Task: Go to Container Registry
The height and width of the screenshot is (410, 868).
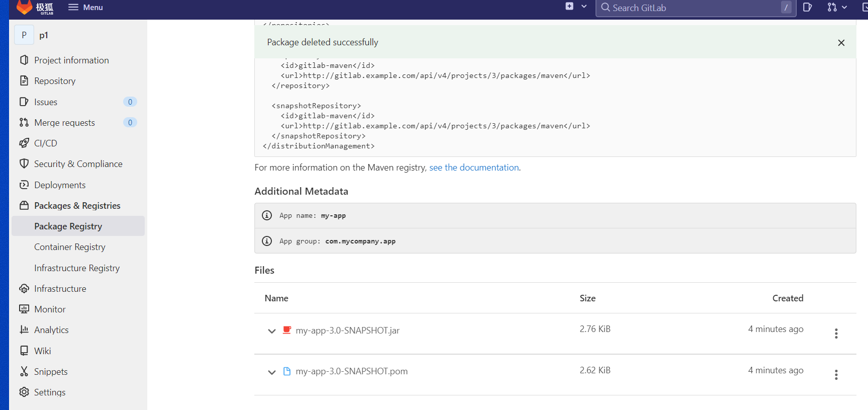Action: coord(70,247)
